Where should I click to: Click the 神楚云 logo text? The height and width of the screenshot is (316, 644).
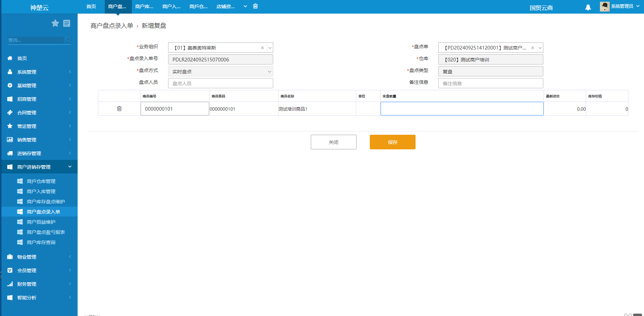click(39, 7)
